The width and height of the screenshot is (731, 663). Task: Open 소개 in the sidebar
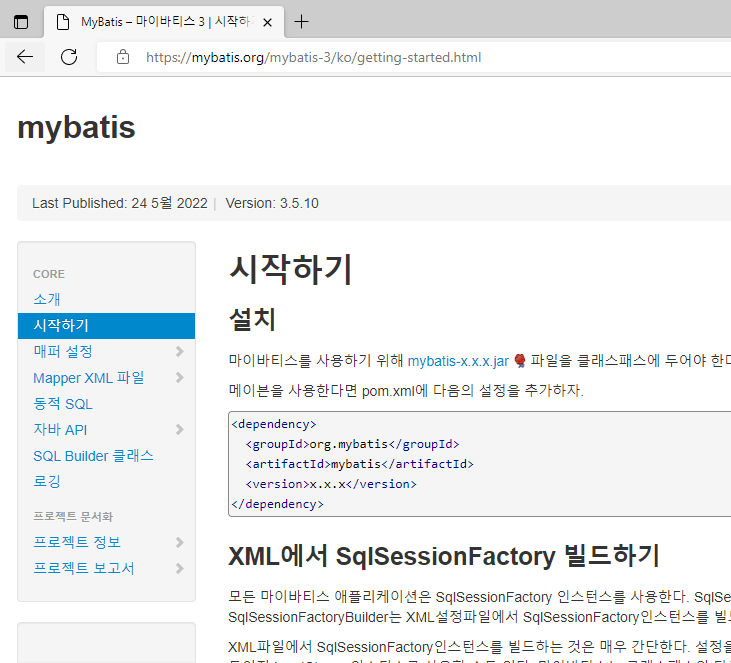(x=47, y=299)
